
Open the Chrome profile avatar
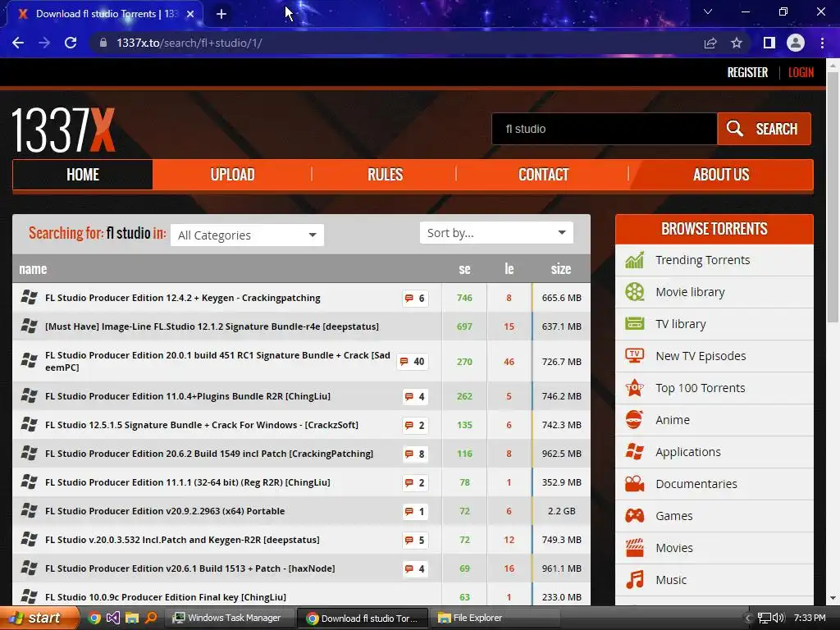pyautogui.click(x=796, y=43)
